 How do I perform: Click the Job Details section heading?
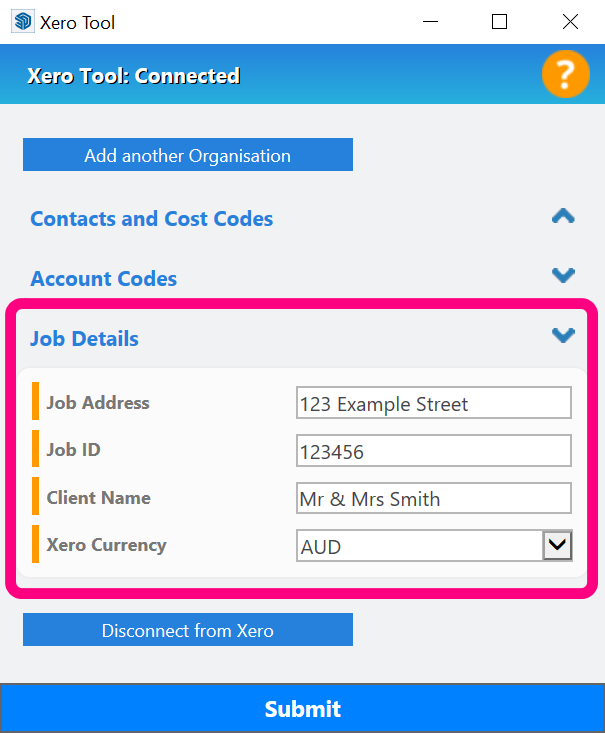click(x=84, y=338)
